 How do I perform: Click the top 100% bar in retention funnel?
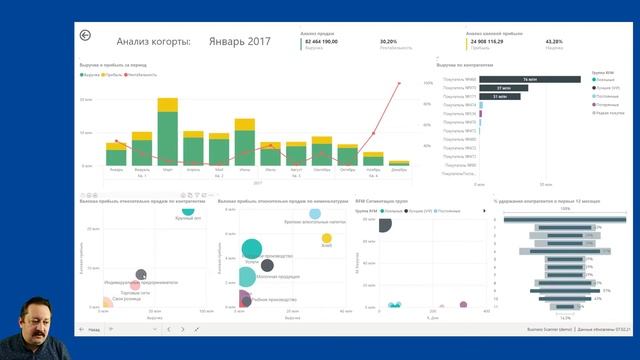tap(564, 220)
